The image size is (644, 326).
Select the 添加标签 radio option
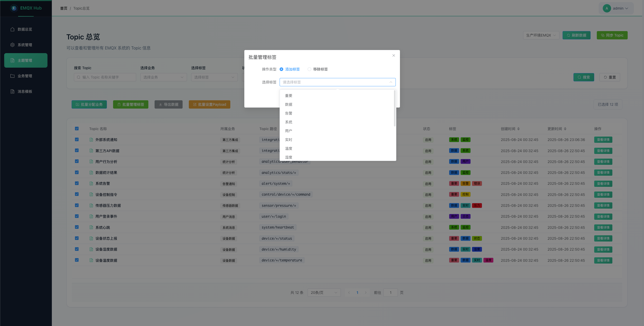tap(281, 69)
